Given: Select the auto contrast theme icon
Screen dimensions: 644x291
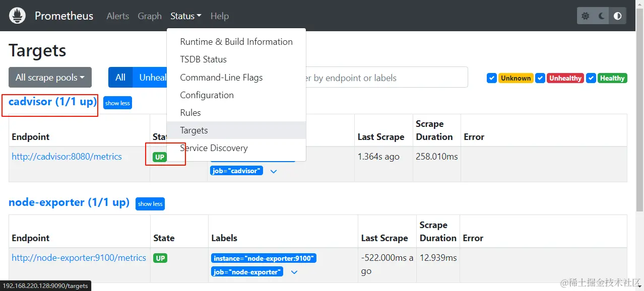Looking at the screenshot, I should click(618, 16).
